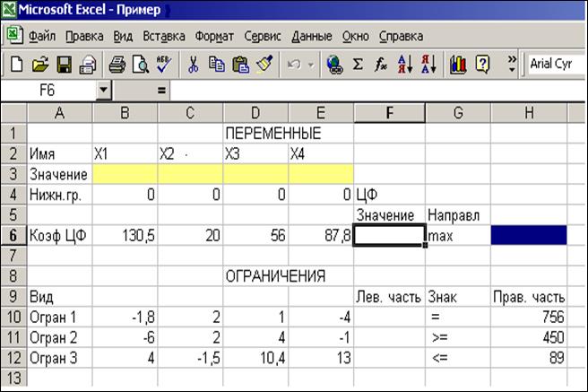The width and height of the screenshot is (588, 392).
Task: Open the Undo history dropdown arrow
Action: [311, 65]
